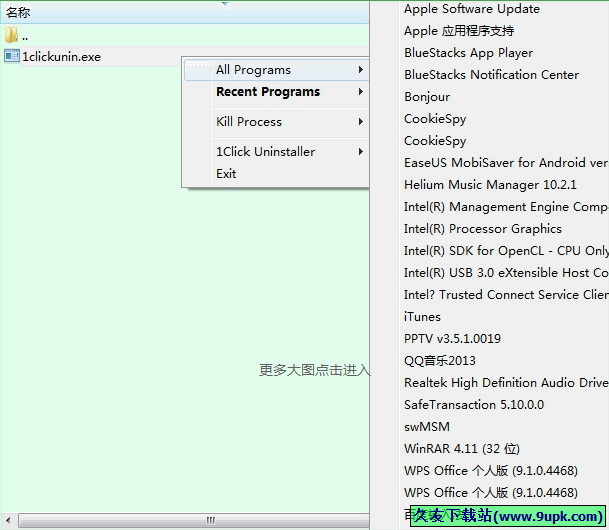Select first WPS Office 个人版 entry below WinRAR

(491, 471)
